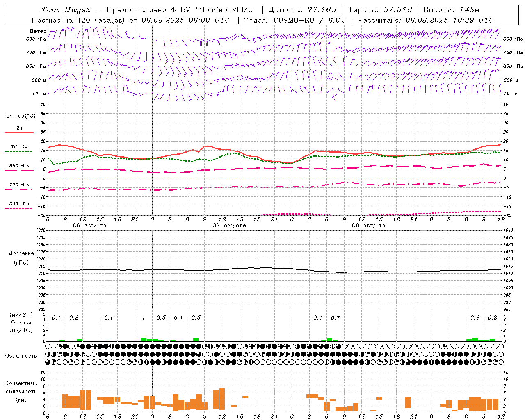Click the Осадки precipitation label
525x420 pixels.
pos(21,322)
